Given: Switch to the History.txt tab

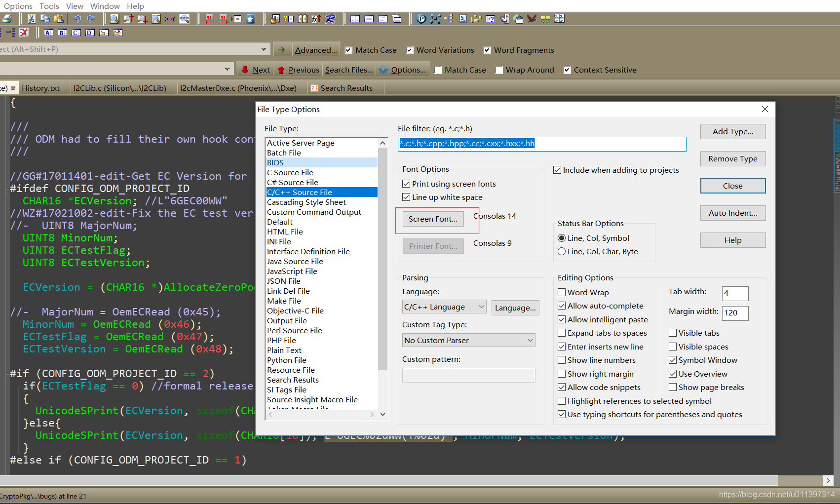Looking at the screenshot, I should [40, 88].
